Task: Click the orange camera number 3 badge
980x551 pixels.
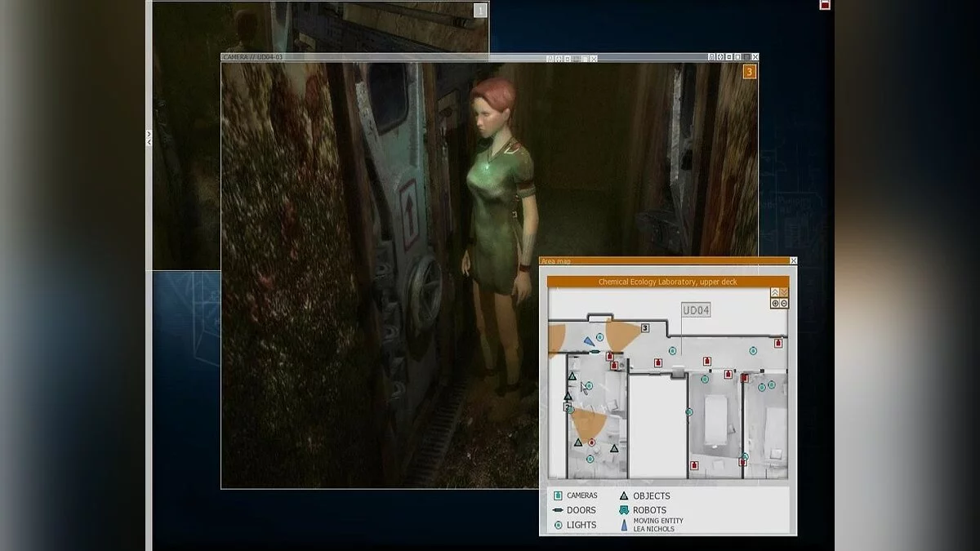Action: coord(749,72)
